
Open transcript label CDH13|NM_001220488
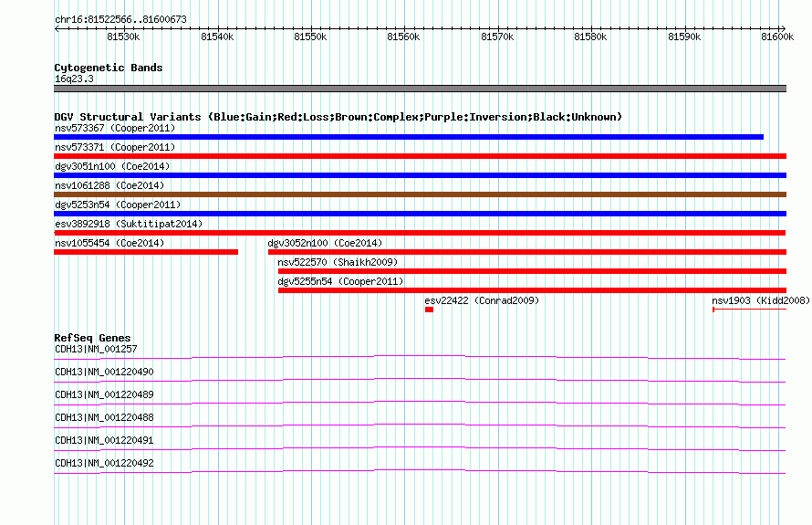click(104, 418)
